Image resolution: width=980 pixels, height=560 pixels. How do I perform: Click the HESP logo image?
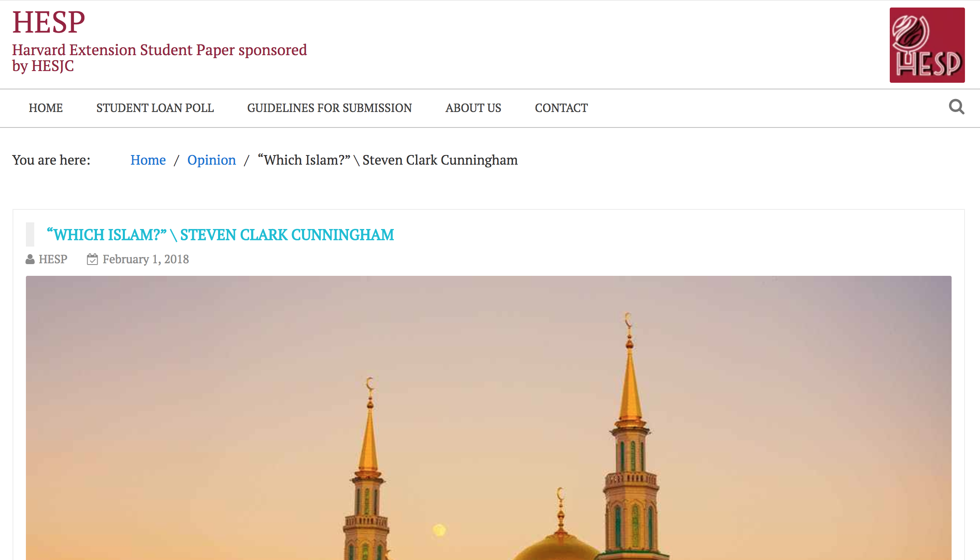[927, 45]
